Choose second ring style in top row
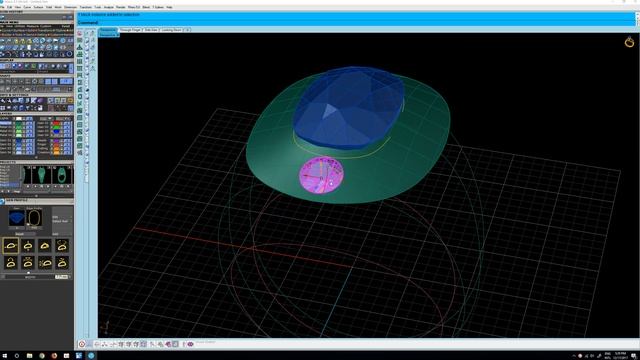 point(28,246)
